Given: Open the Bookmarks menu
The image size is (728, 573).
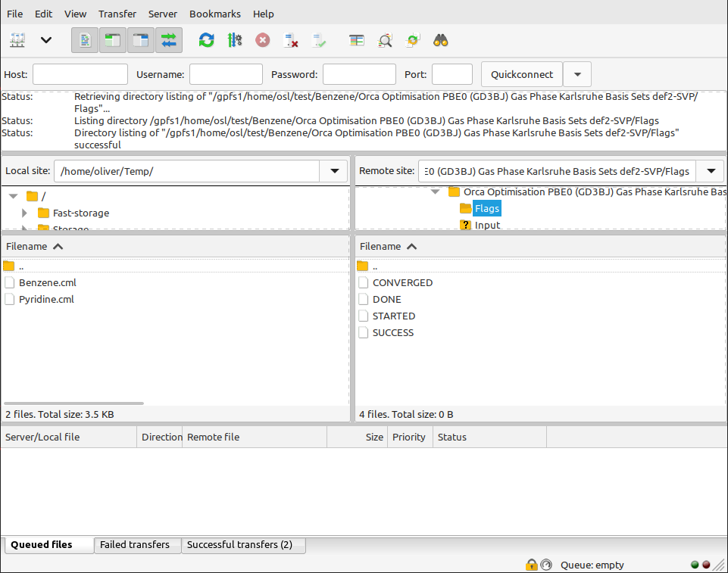Looking at the screenshot, I should point(215,14).
